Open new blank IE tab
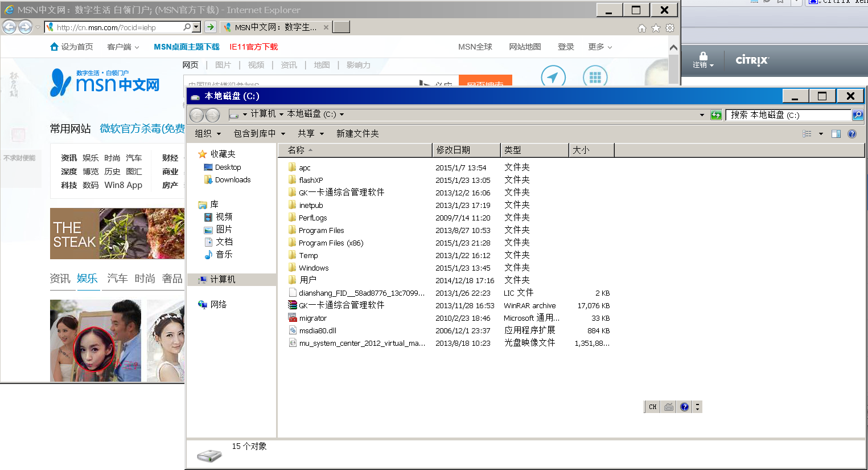This screenshot has height=470, width=868. (341, 27)
